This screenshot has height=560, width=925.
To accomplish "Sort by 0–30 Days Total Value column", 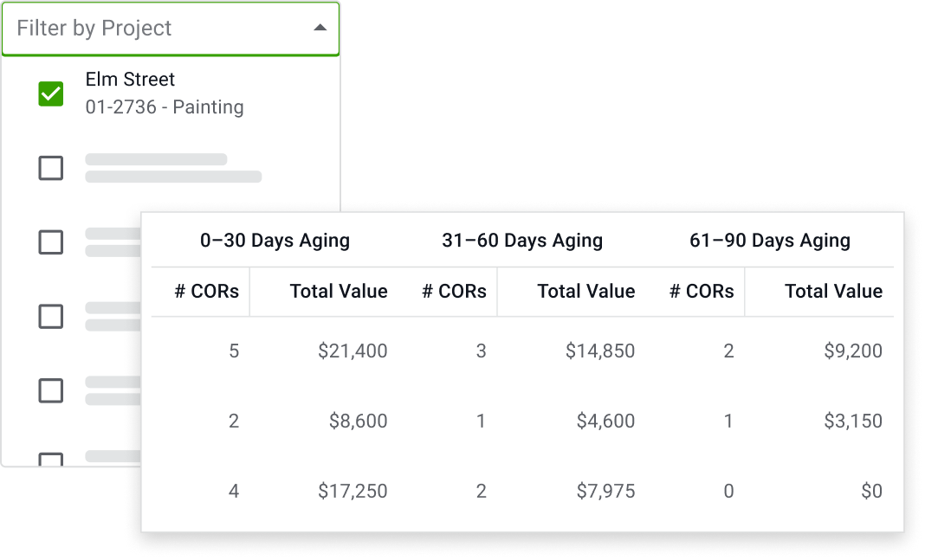I will pyautogui.click(x=339, y=292).
